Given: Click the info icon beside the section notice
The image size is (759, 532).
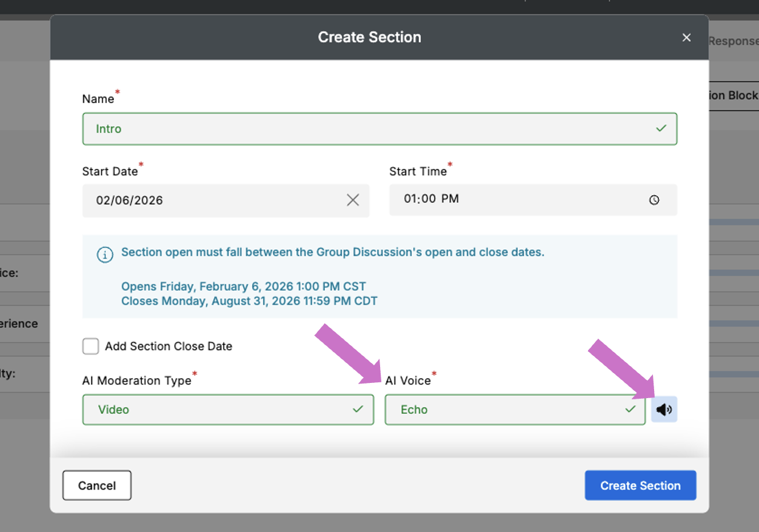Looking at the screenshot, I should click(105, 254).
